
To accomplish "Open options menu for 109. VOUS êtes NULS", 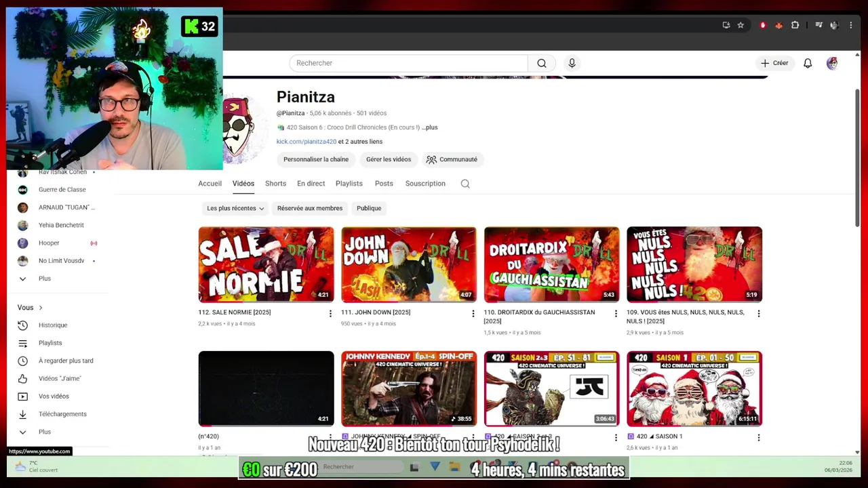I will click(x=759, y=313).
